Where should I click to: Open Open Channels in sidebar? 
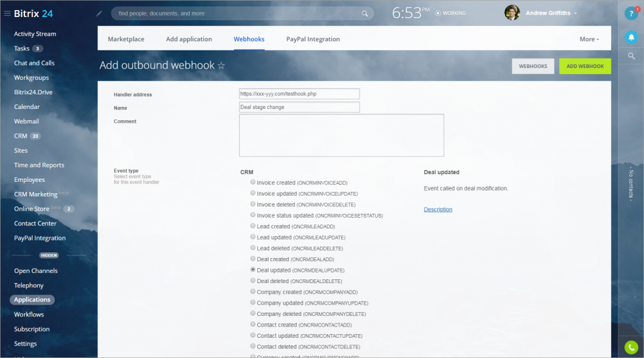[36, 271]
